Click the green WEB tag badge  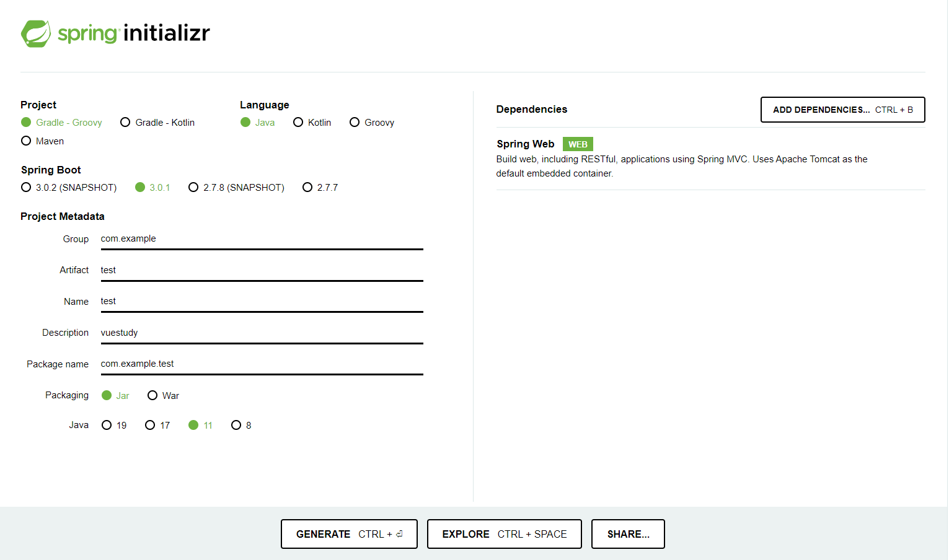click(x=578, y=144)
